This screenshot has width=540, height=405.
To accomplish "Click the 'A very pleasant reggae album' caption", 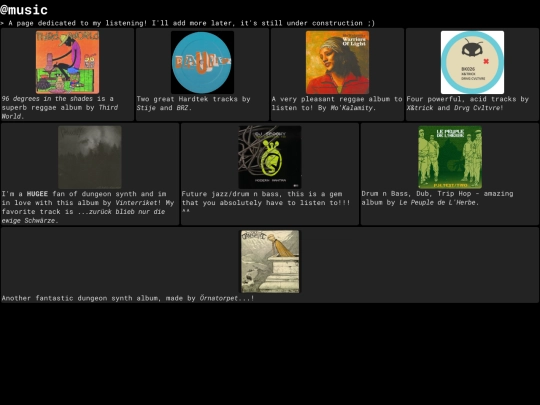I will pos(337,103).
